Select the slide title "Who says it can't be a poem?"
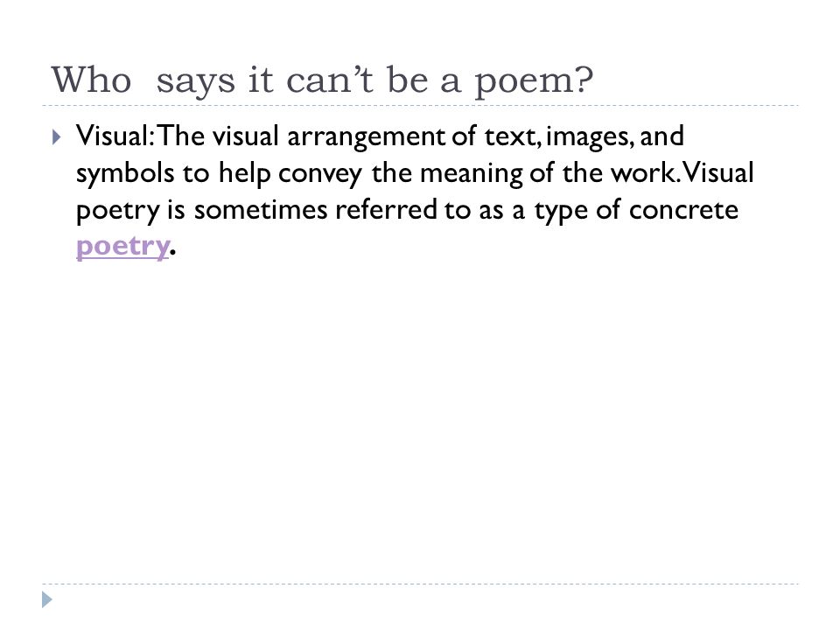Viewport: 840px width, 630px height. (x=322, y=81)
